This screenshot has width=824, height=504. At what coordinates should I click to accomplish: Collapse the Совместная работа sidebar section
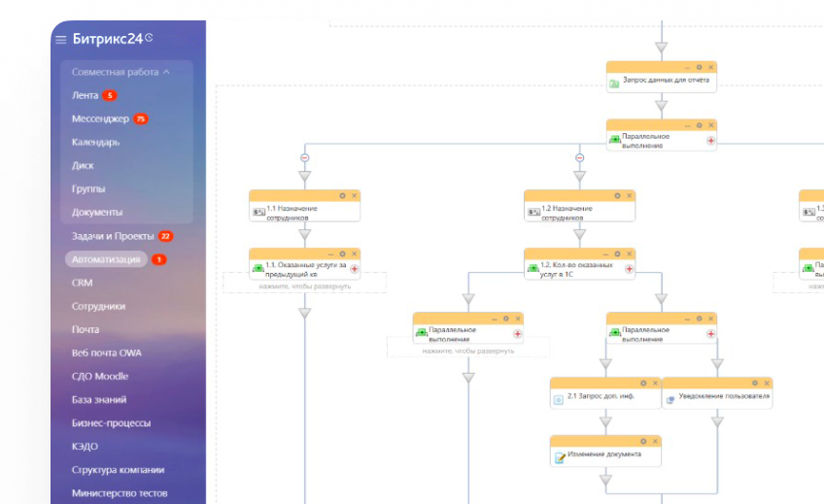(x=166, y=72)
